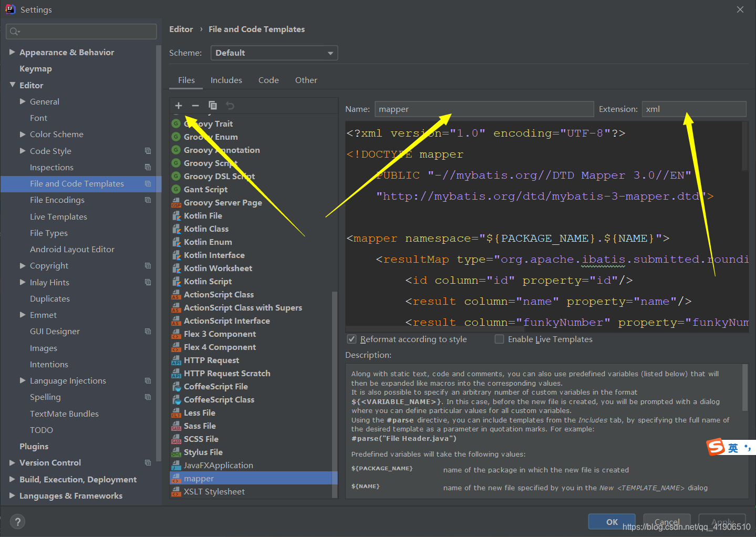Select the Sass File template
Image resolution: width=756 pixels, height=537 pixels.
[x=200, y=426]
